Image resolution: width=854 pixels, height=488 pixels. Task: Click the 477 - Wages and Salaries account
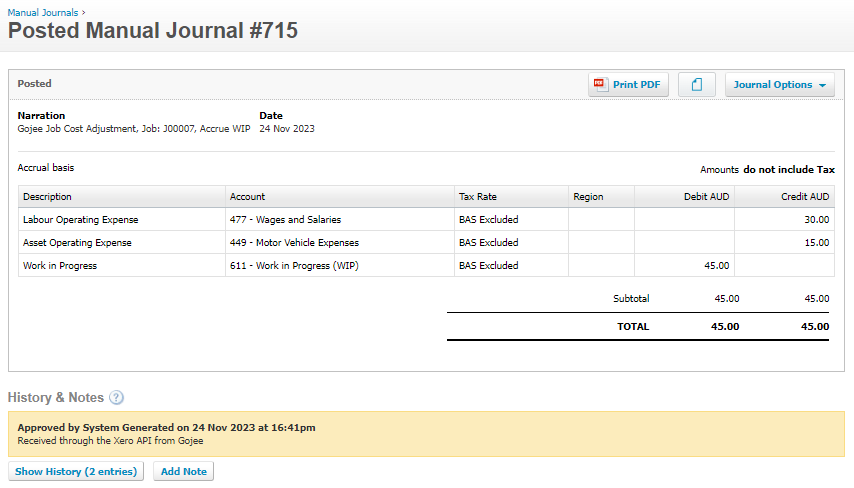click(x=285, y=219)
